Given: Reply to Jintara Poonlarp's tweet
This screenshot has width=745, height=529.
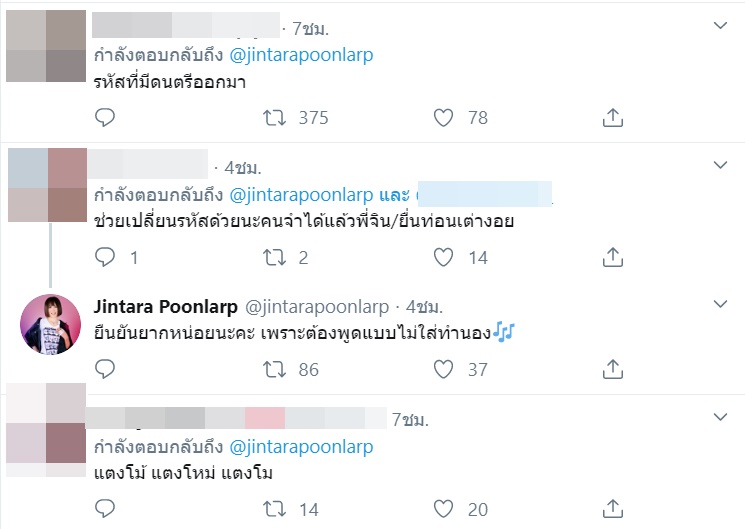Looking at the screenshot, I should tap(106, 370).
